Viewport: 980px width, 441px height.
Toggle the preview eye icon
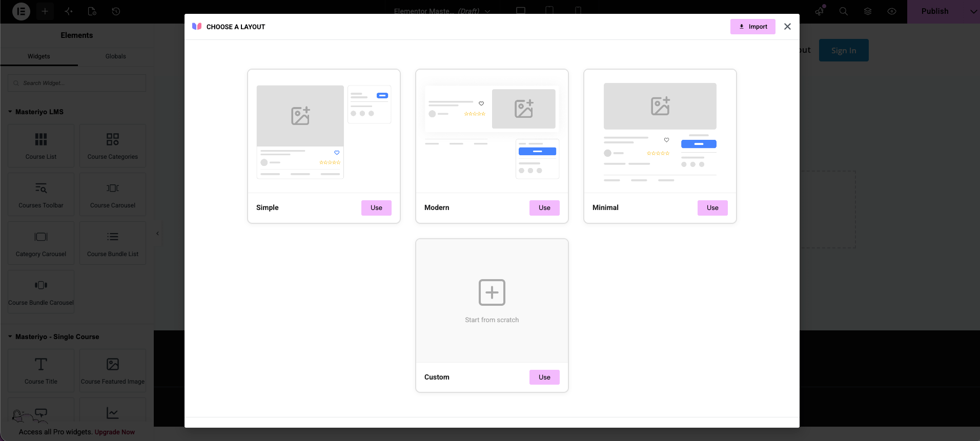pyautogui.click(x=892, y=11)
